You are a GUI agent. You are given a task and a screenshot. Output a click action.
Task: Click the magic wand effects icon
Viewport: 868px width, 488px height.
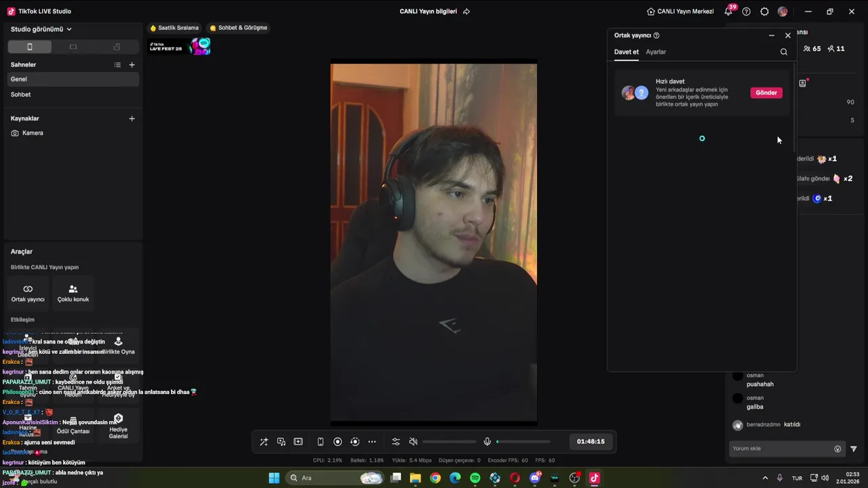point(264,442)
